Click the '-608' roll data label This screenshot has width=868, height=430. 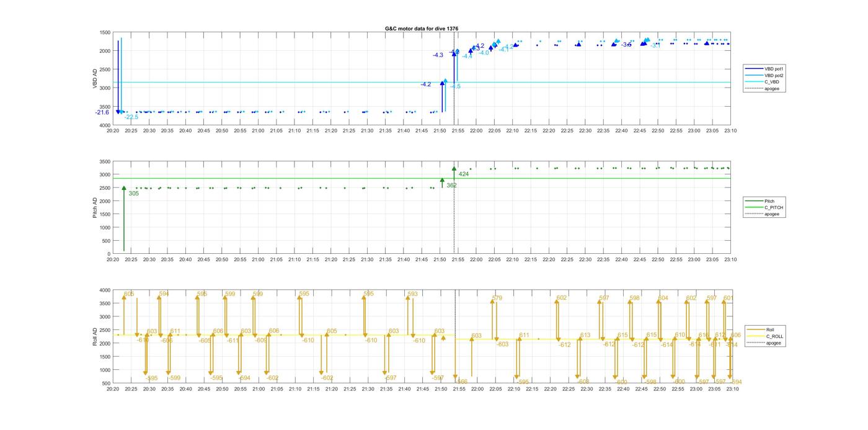(583, 382)
